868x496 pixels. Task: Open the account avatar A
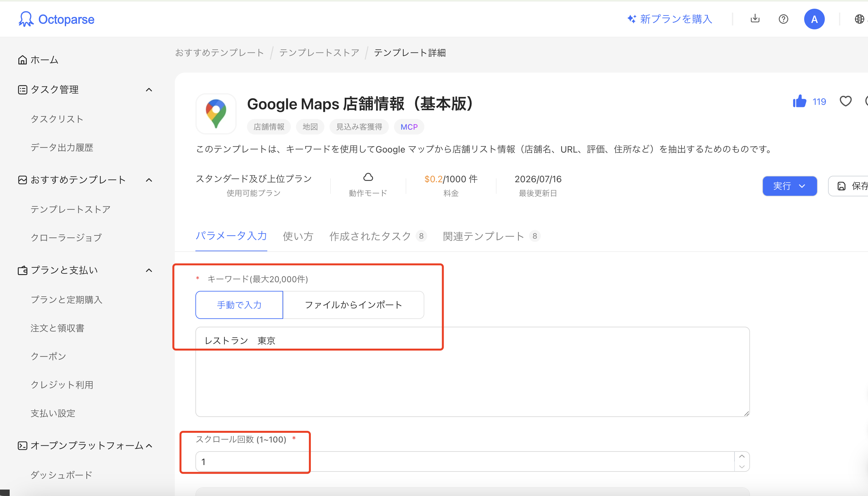pos(814,19)
